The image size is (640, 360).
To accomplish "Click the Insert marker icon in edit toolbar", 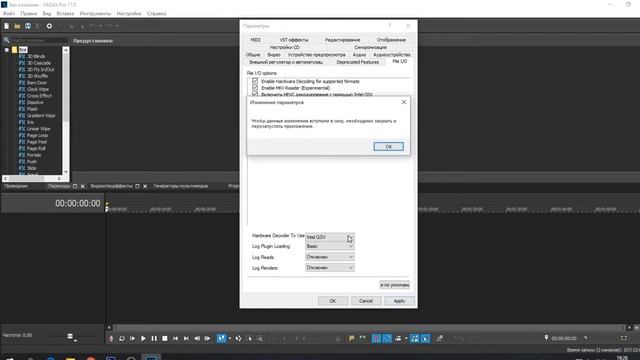I will pyautogui.click(x=351, y=338).
